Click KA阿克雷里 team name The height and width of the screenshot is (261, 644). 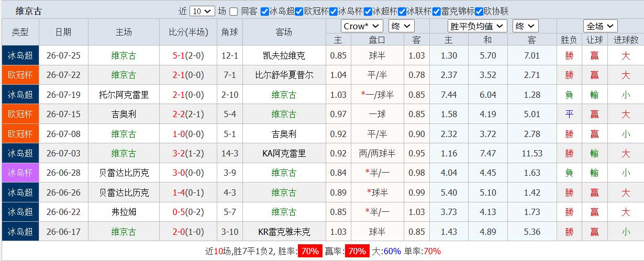click(284, 153)
